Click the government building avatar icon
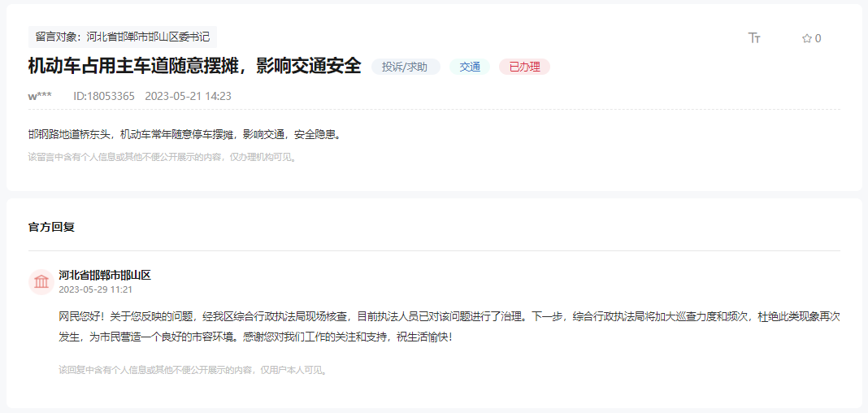Image resolution: width=868 pixels, height=413 pixels. 41,282
